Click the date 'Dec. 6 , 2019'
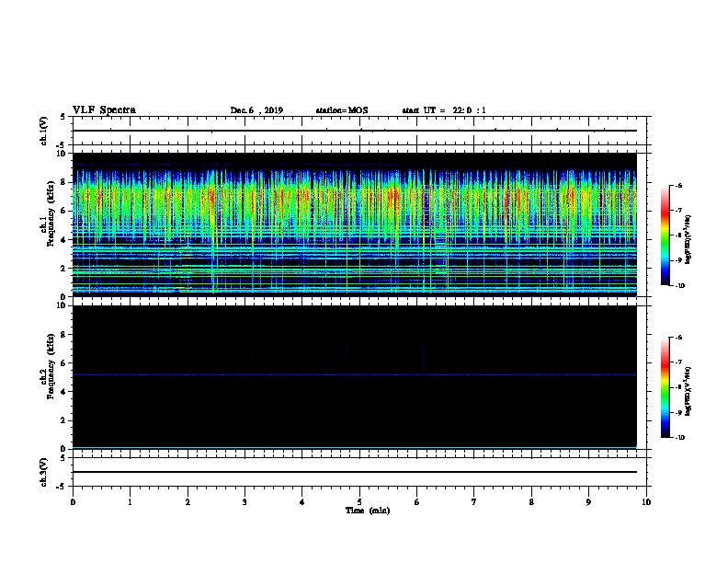The height and width of the screenshot is (563, 728). 256,110
